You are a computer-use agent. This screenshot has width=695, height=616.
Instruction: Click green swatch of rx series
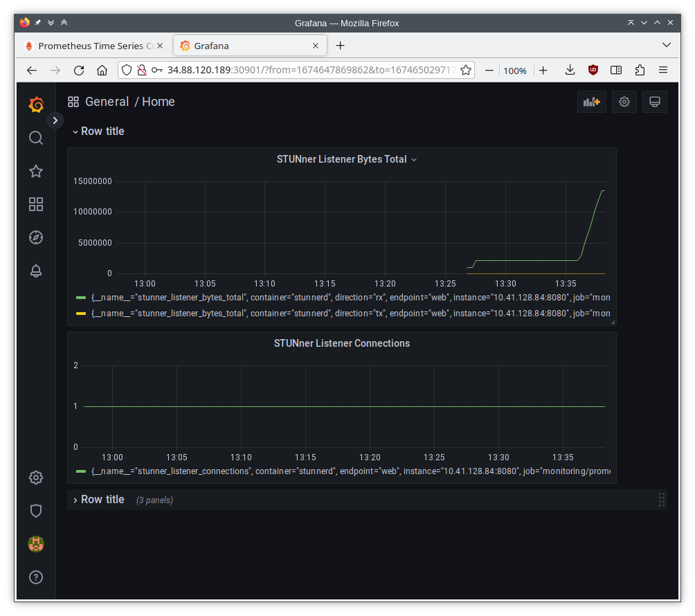pyautogui.click(x=81, y=298)
